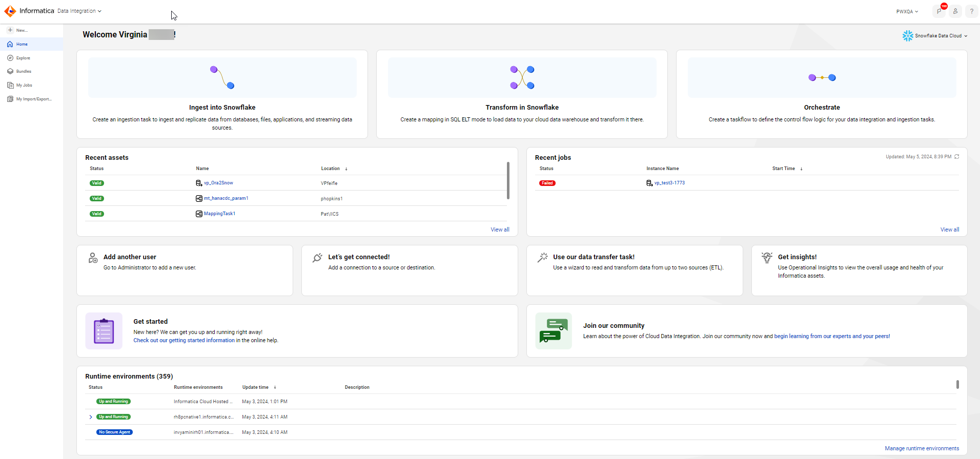The height and width of the screenshot is (459, 980).
Task: Open the Let's get connected tile
Action: (410, 270)
